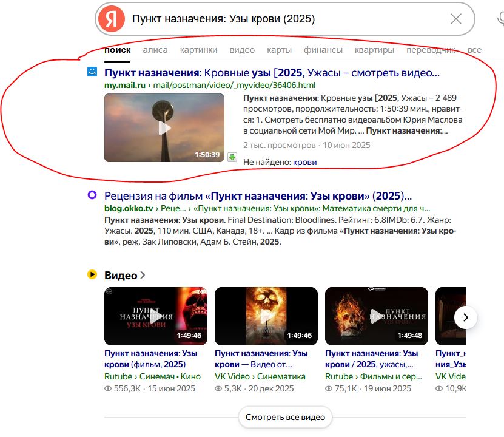
Task: Open the финансы tab
Action: 323,50
